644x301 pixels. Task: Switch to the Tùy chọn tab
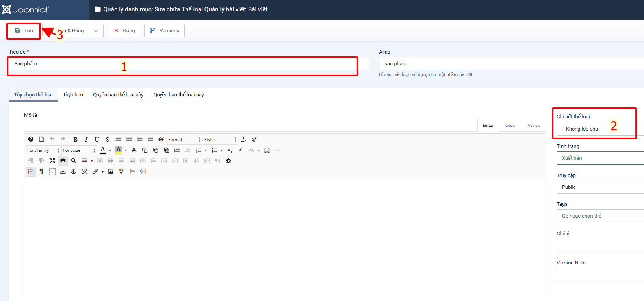tap(73, 95)
